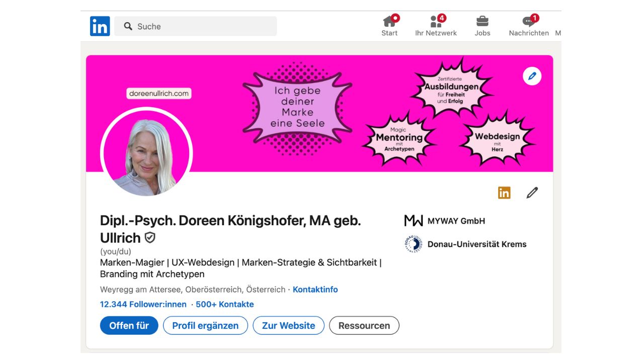
Task: Open Kontaktinfo
Action: (315, 290)
